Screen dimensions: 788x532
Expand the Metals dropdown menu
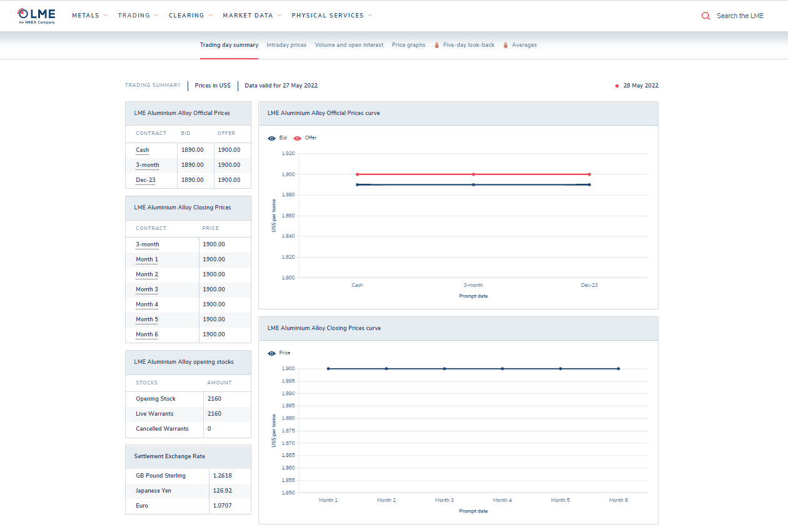[x=89, y=16]
